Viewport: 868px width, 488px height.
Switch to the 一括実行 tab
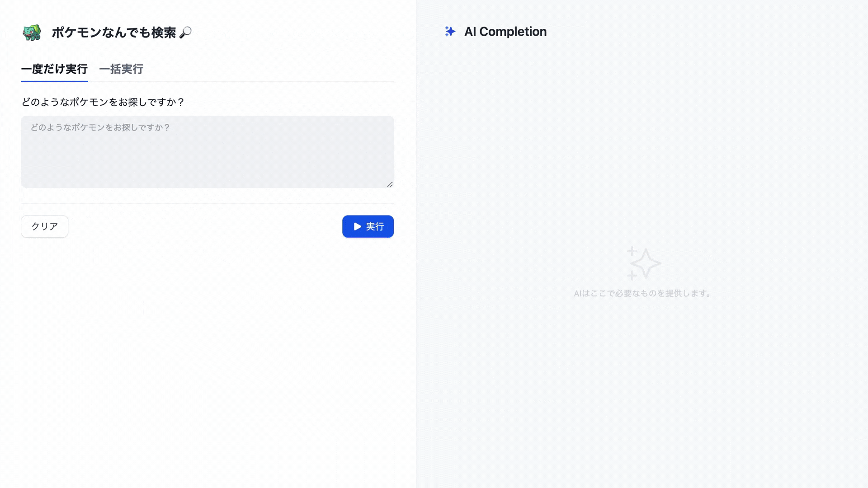(121, 69)
